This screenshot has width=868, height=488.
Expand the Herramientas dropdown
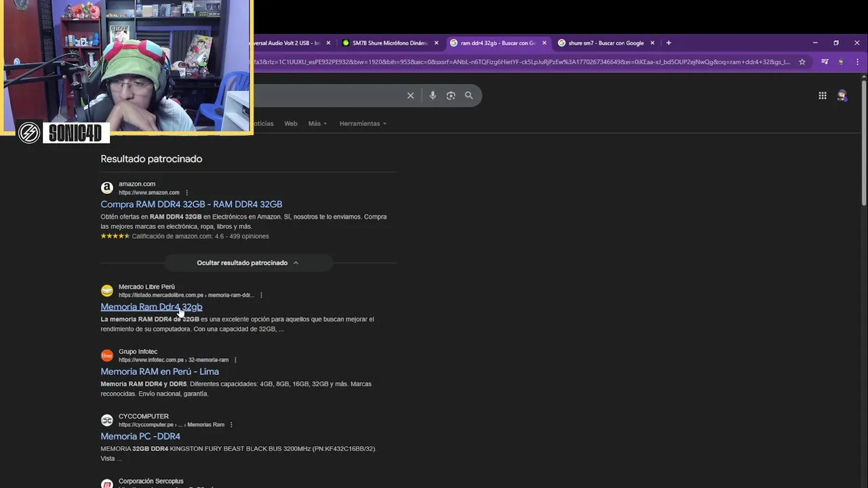pyautogui.click(x=363, y=123)
